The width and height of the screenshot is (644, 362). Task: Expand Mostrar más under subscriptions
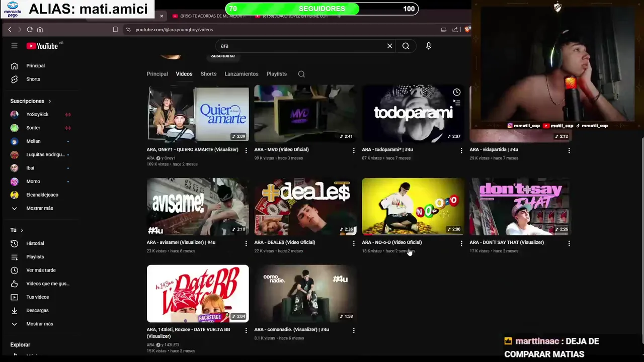(40, 208)
